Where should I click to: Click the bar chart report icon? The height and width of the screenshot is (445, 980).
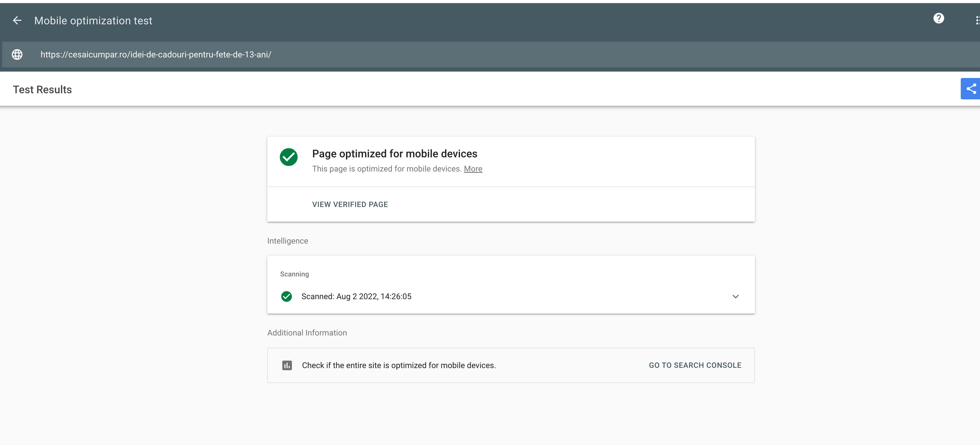coord(287,365)
